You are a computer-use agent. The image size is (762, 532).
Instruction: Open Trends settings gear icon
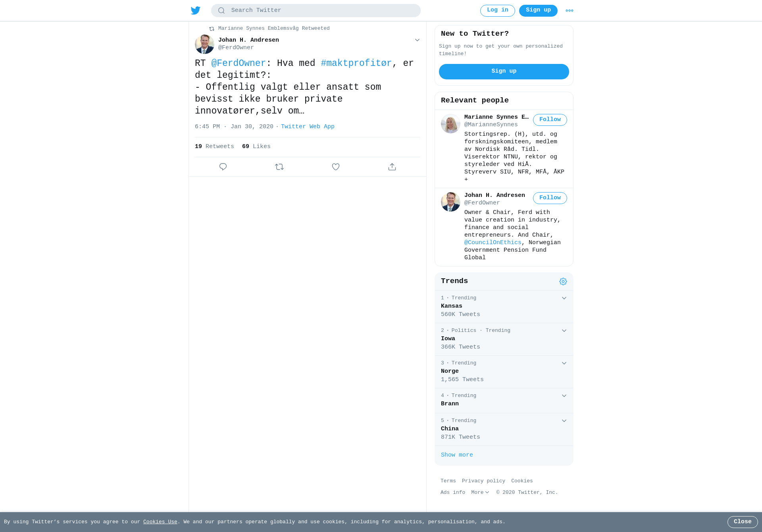point(563,281)
